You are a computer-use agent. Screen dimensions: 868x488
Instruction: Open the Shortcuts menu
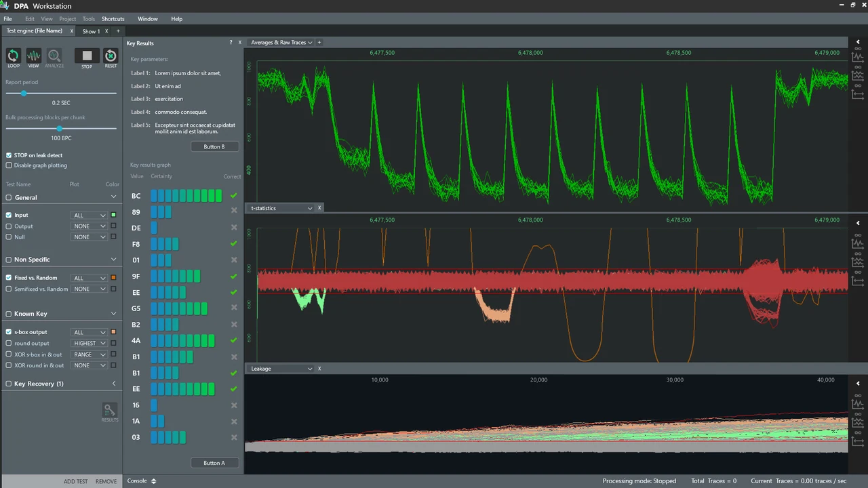[x=113, y=19]
